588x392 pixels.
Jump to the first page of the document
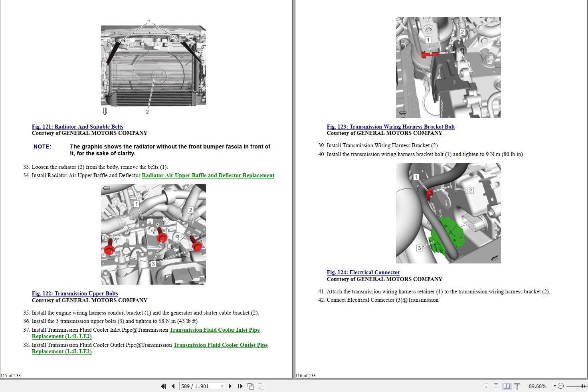click(163, 386)
